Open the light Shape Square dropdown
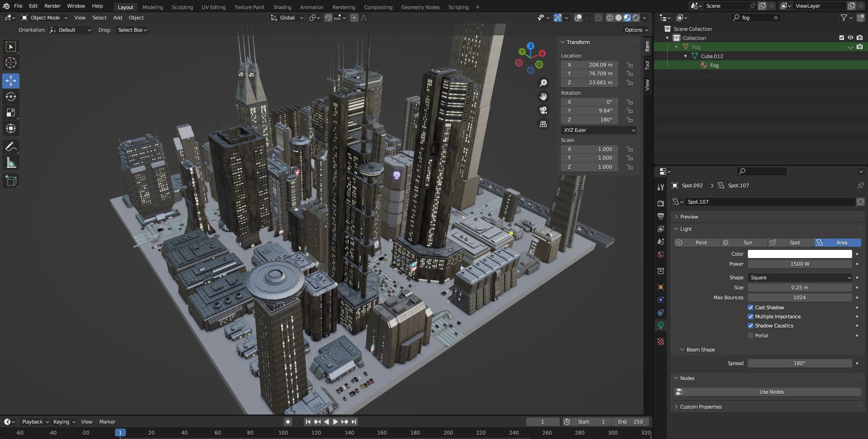 point(800,278)
